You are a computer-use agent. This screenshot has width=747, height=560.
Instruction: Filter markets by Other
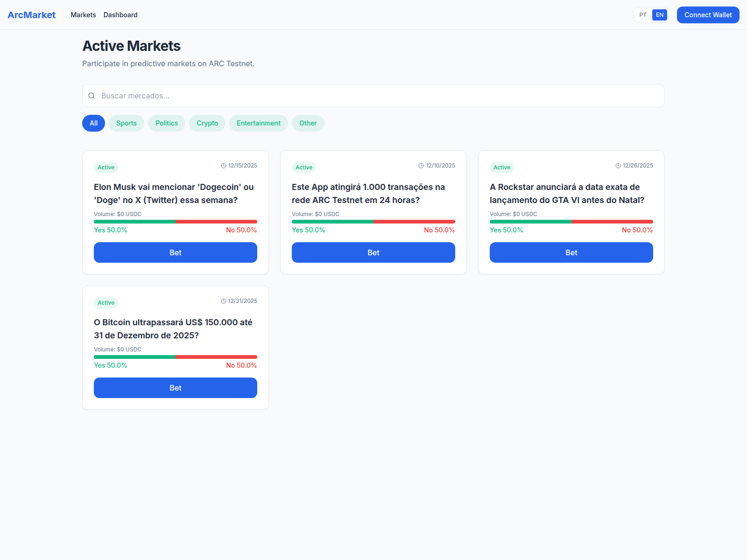[308, 123]
